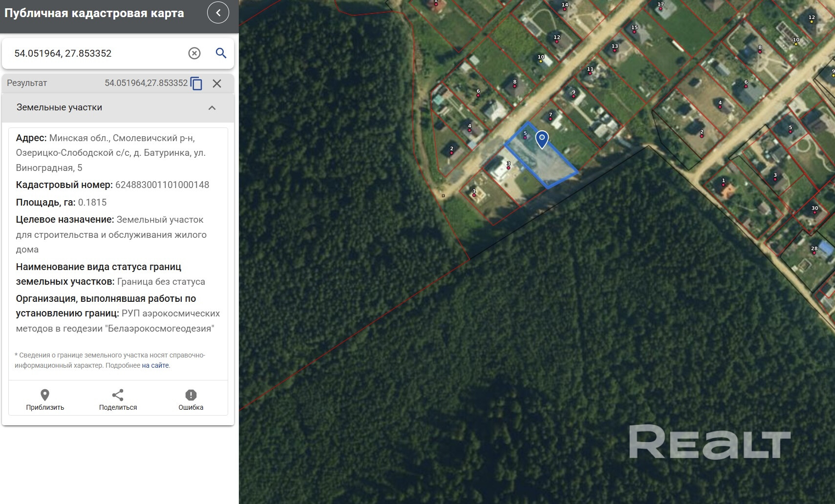Close the result panel
The height and width of the screenshot is (504, 835).
217,84
